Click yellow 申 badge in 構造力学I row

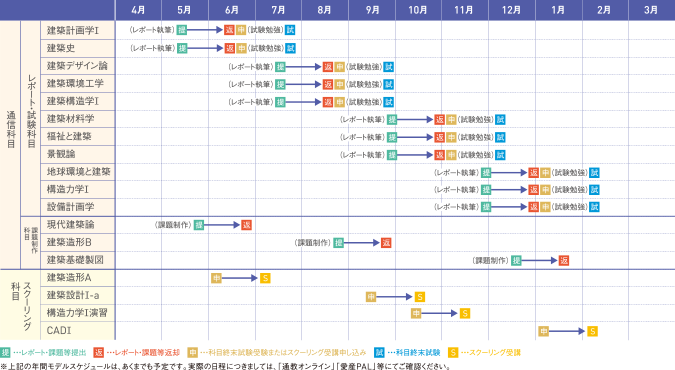pos(545,190)
